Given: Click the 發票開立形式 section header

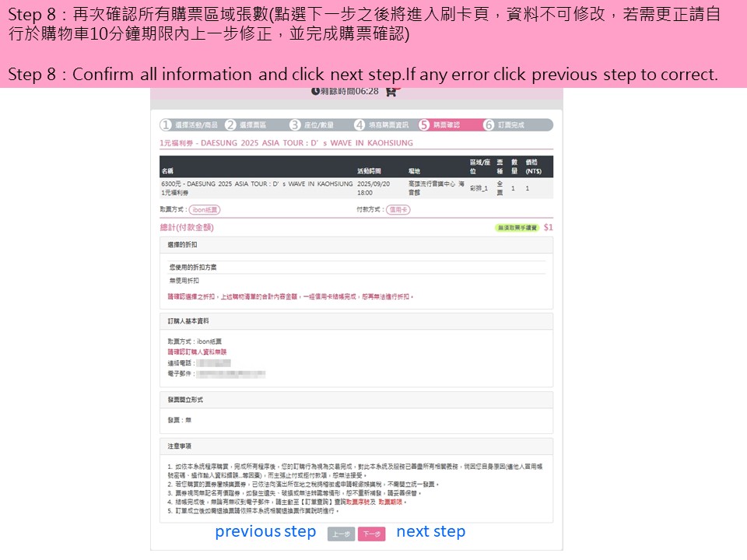Looking at the screenshot, I should [185, 398].
